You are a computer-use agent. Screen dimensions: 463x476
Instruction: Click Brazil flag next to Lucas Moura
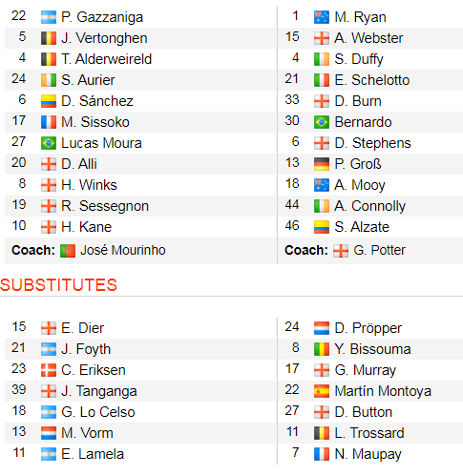pyautogui.click(x=49, y=143)
